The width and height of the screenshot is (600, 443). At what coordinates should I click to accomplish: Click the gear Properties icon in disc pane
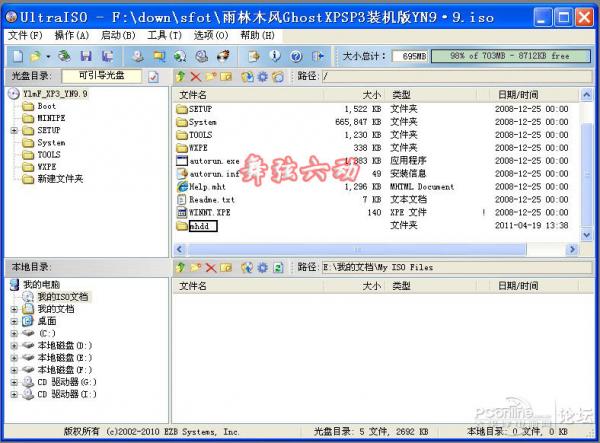click(x=262, y=77)
